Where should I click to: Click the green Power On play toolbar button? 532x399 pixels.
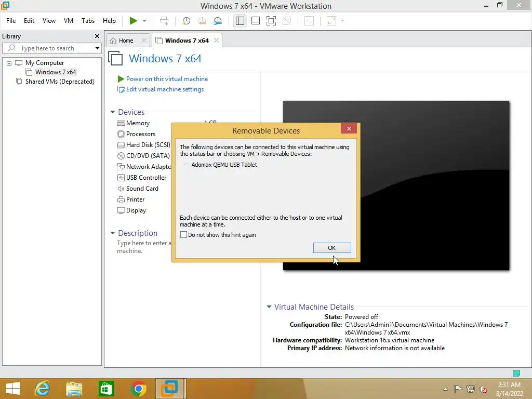tap(134, 21)
